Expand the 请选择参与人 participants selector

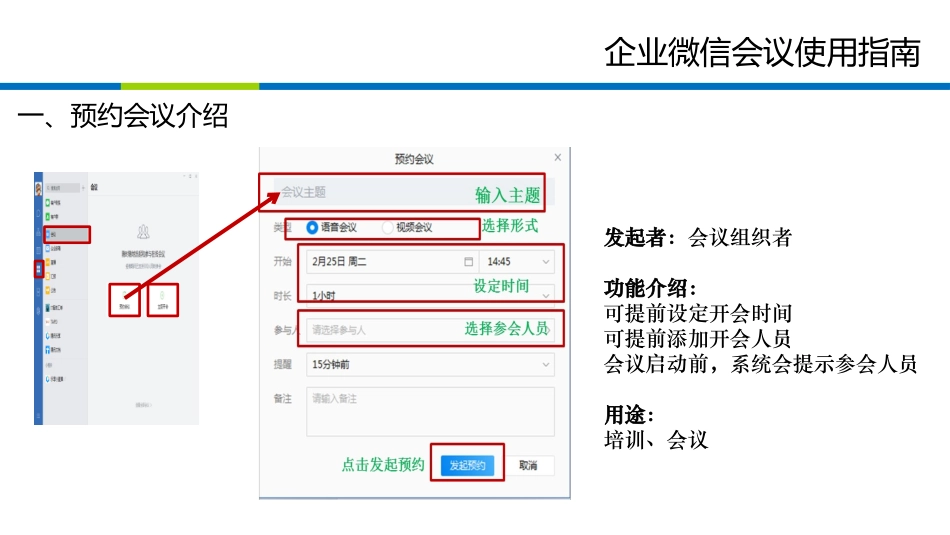[x=430, y=330]
